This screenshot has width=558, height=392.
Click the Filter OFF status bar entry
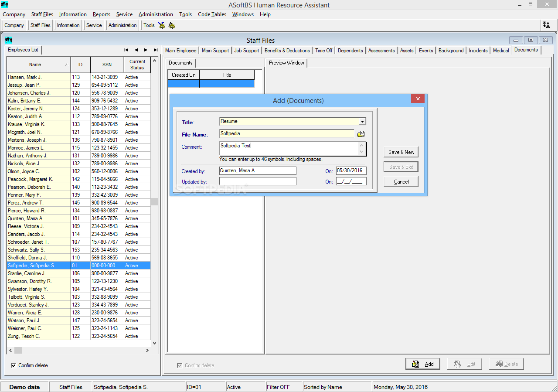click(x=283, y=387)
